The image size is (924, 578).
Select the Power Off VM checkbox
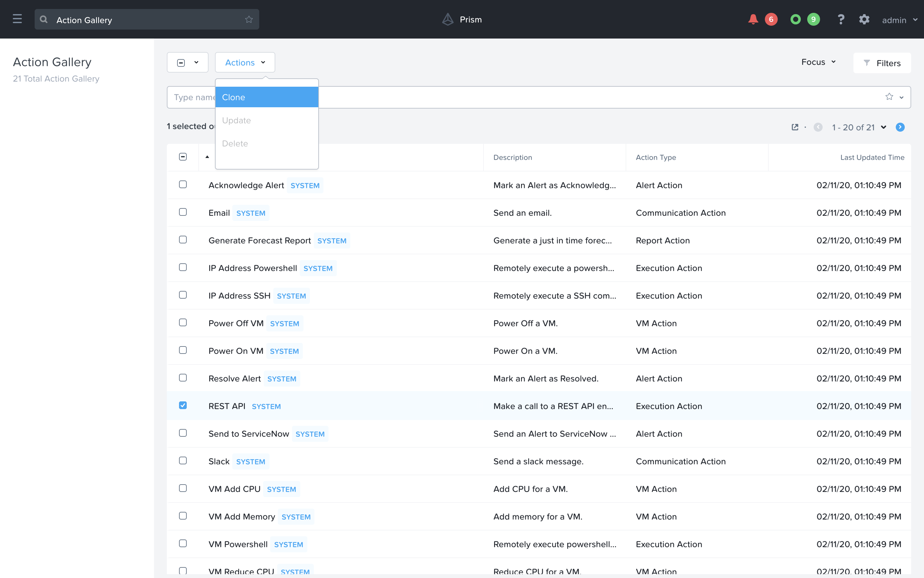183,322
